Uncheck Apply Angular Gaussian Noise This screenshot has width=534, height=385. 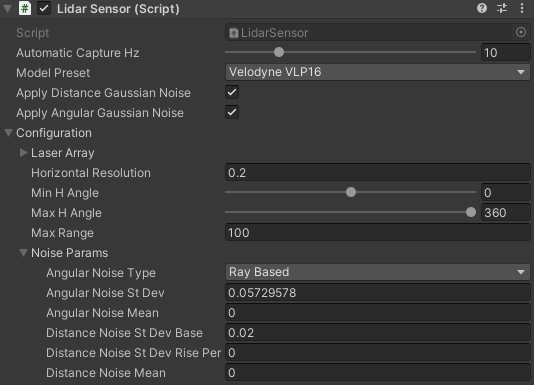(232, 112)
